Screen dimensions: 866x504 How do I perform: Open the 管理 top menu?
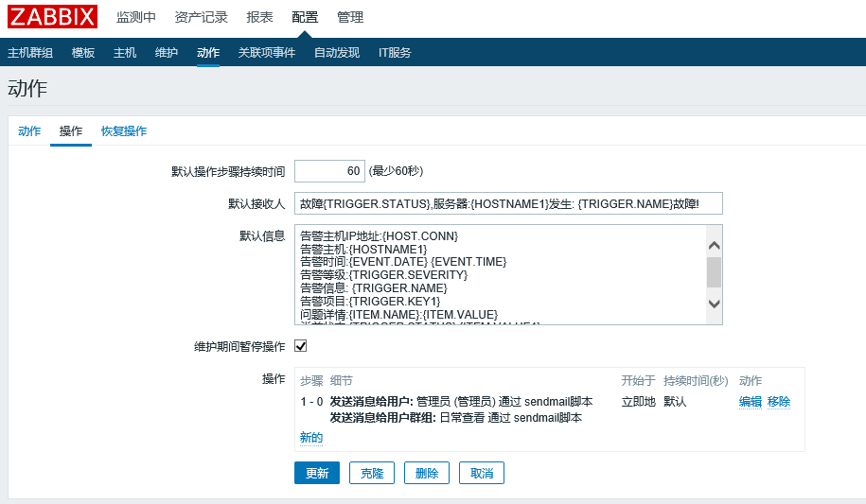click(x=350, y=17)
